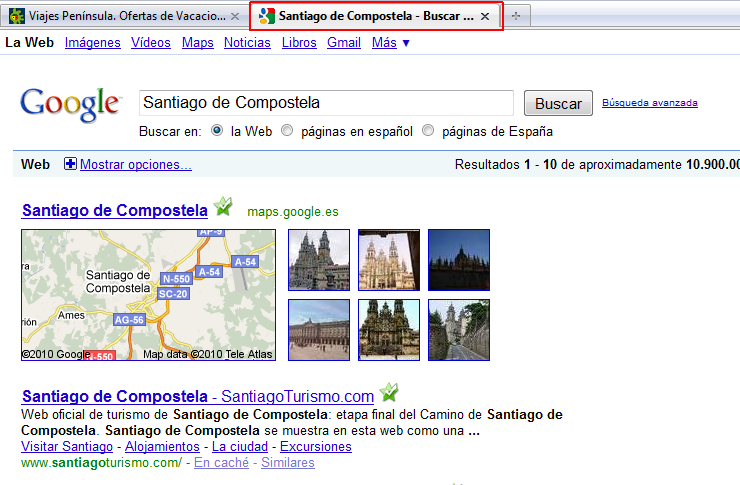
Task: Click the green maps.google.es URL text
Action: click(293, 212)
